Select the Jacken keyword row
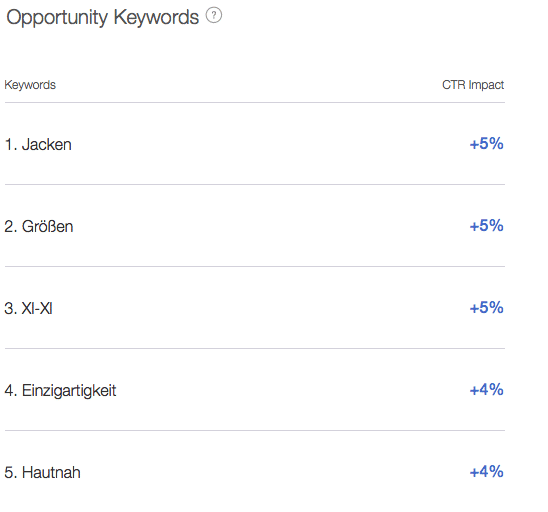 point(255,144)
